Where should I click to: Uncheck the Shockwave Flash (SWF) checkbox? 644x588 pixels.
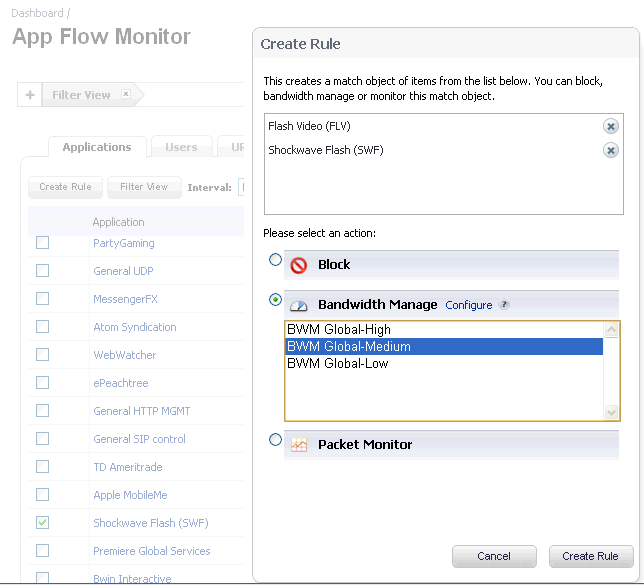[x=42, y=522]
